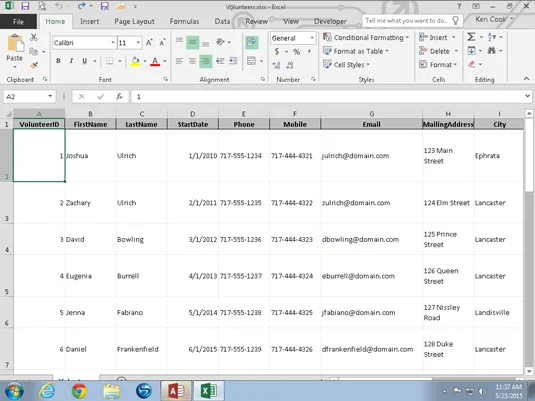Open the General number format dropdown
Image resolution: width=535 pixels, height=401 pixels.
[x=312, y=38]
